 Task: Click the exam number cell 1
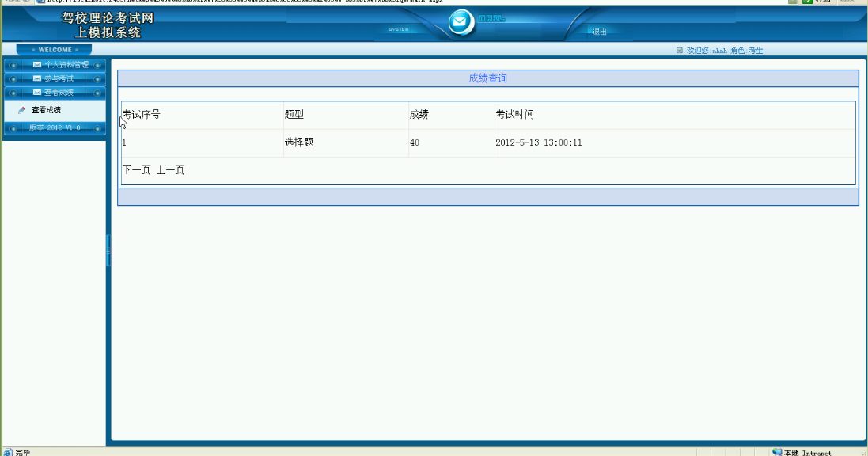pos(124,143)
